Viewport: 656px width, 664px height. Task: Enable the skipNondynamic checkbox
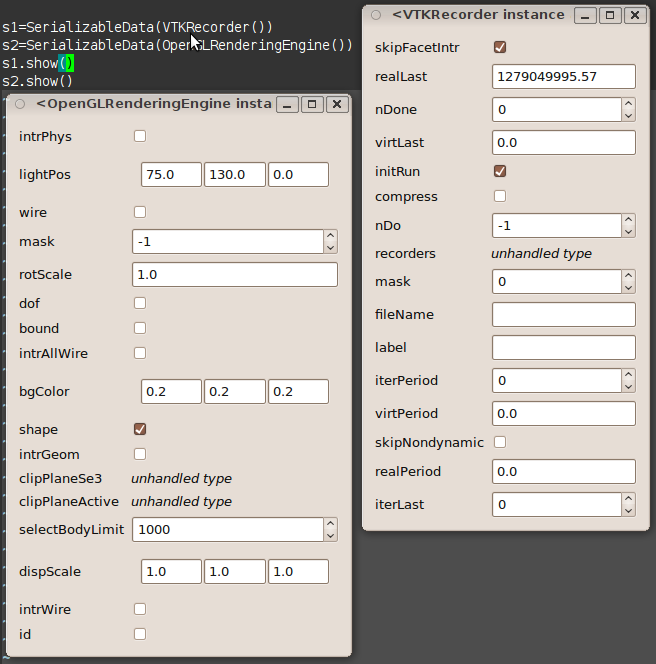coord(500,442)
